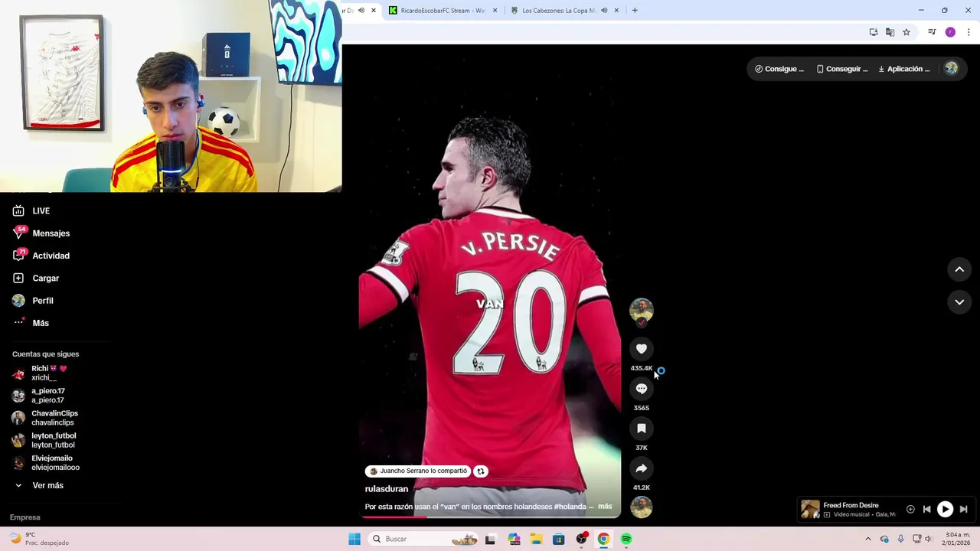Open Chrome three-dot menu
The image size is (980, 551).
(x=969, y=32)
